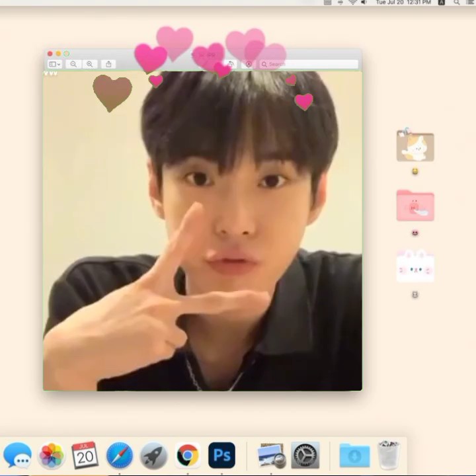Open System Preferences gear in Dock
Image resolution: width=476 pixels, height=476 pixels.
(305, 455)
